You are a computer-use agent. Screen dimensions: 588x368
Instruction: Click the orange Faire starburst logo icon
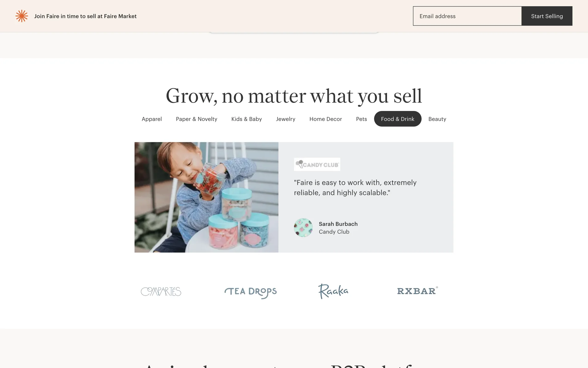tap(22, 16)
